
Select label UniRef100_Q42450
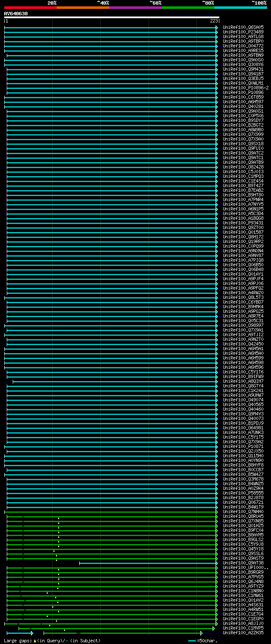click(243, 344)
